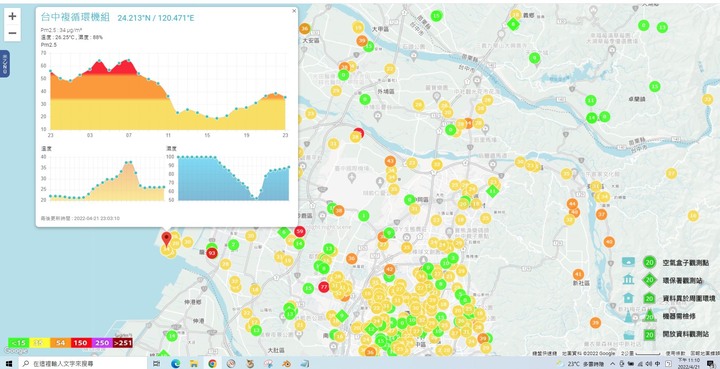Open File Explorer from the taskbar
This screenshot has height=369, width=720.
point(194,363)
